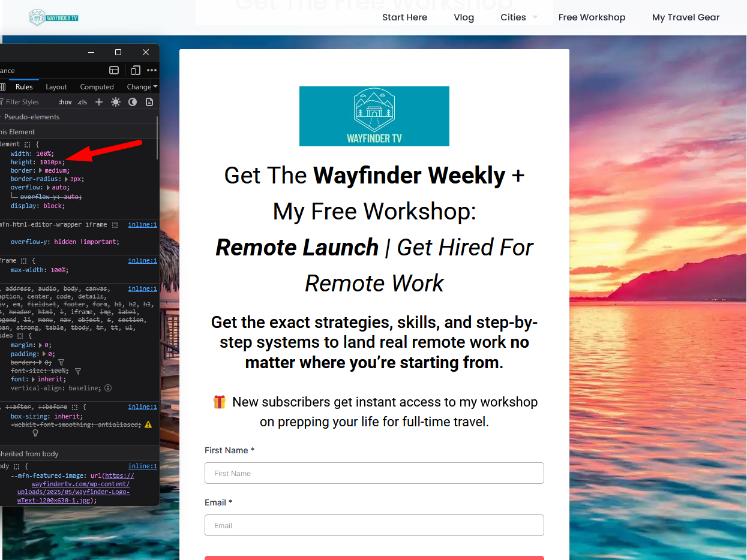
Task: Click the width value 100%
Action: 44,154
